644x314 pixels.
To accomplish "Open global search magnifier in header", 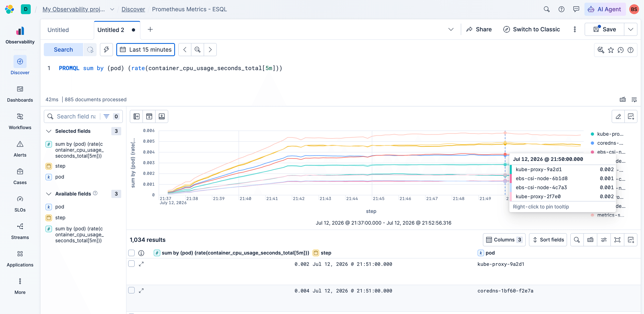I will [x=547, y=9].
